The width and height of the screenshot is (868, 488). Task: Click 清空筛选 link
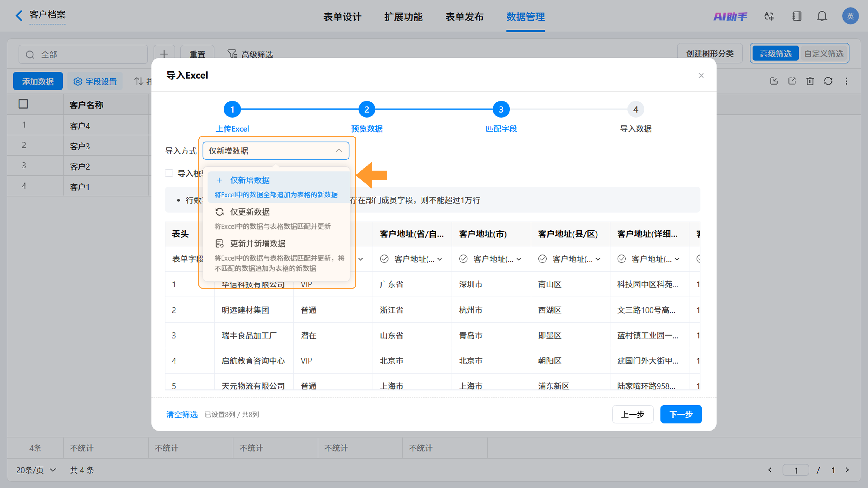coord(182,414)
